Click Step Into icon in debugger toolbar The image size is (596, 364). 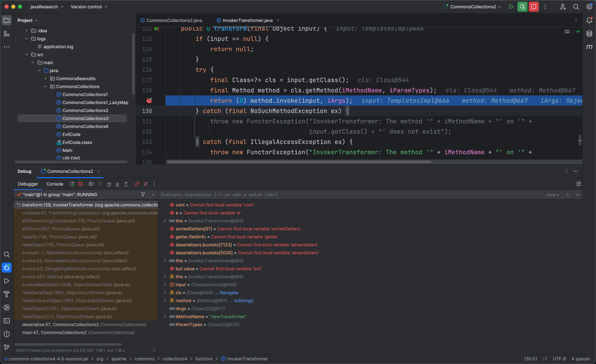click(x=117, y=184)
